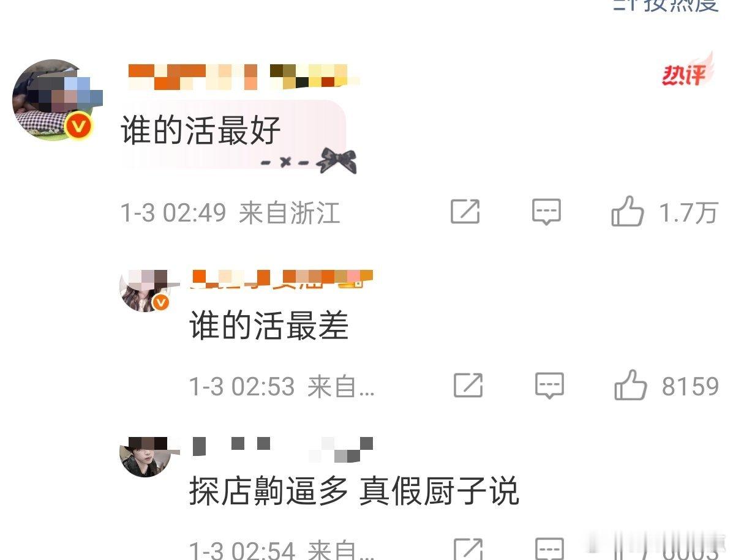The height and width of the screenshot is (560, 733).
Task: Like the comment with 1.7万 likes
Action: [x=628, y=212]
